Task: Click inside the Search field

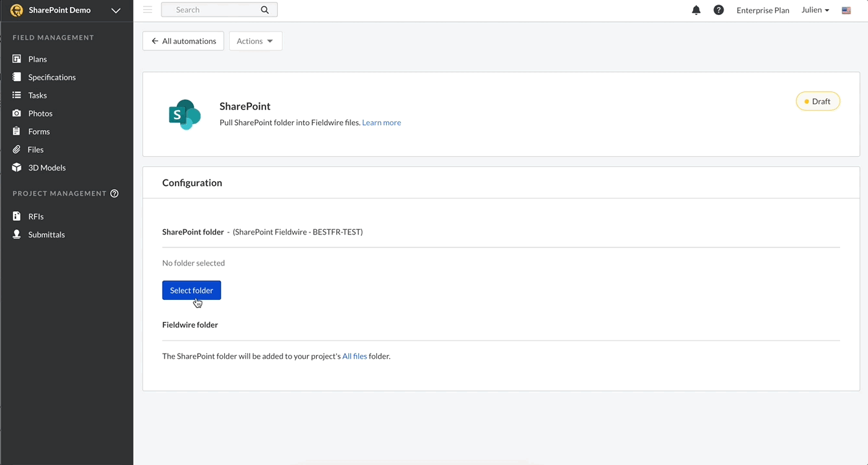Action: [x=214, y=10]
